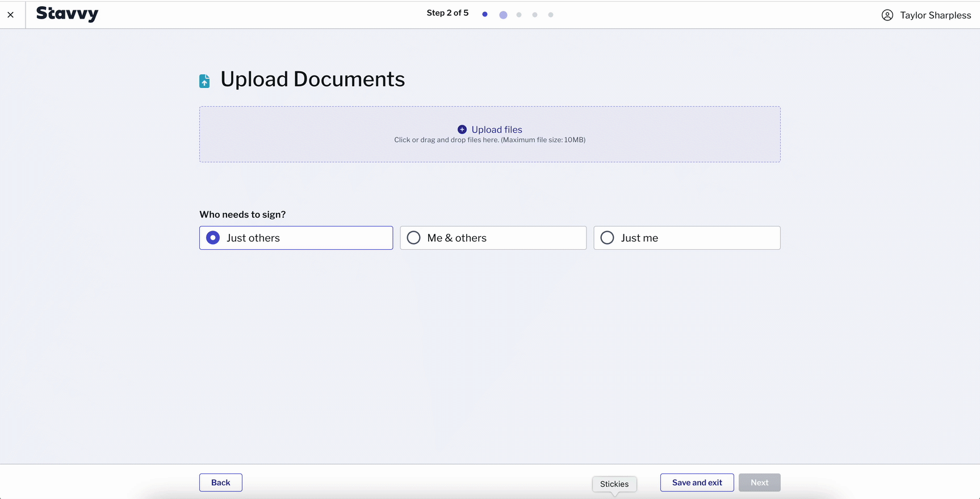Click Save and exit
Image resolution: width=980 pixels, height=499 pixels.
pos(697,483)
